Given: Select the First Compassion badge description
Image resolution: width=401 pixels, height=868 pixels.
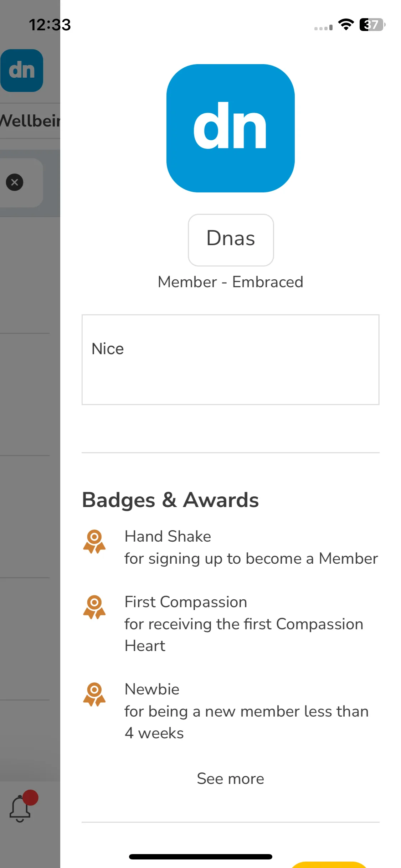Looking at the screenshot, I should click(x=244, y=635).
